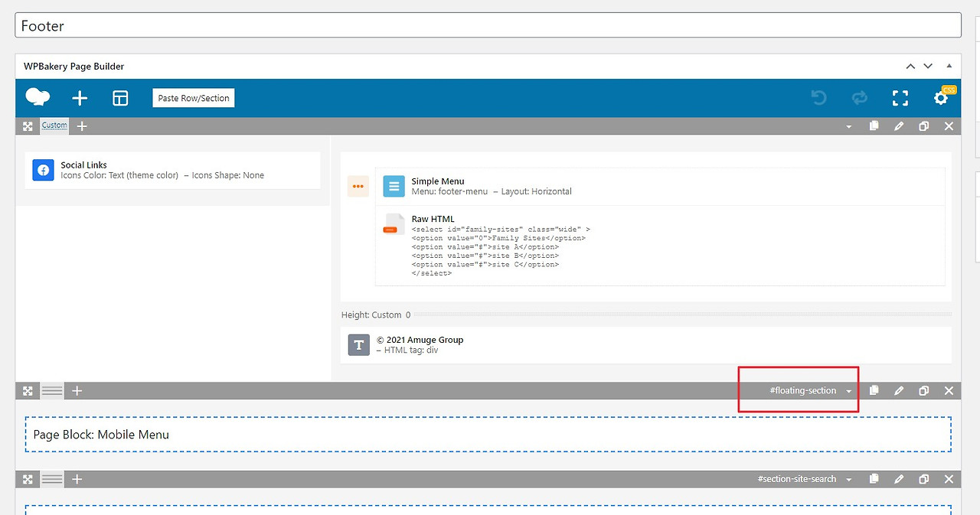
Task: Open column layout of the floating-section row
Action: (52, 391)
